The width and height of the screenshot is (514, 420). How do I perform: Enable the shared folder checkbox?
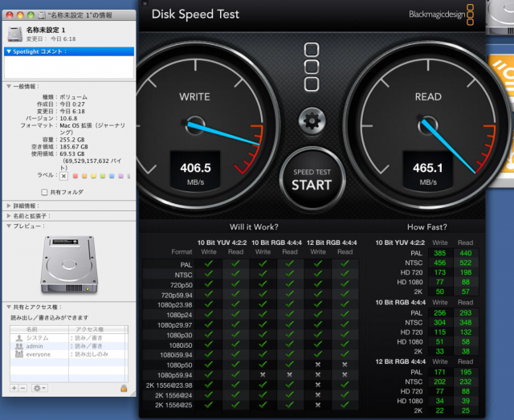pyautogui.click(x=44, y=193)
